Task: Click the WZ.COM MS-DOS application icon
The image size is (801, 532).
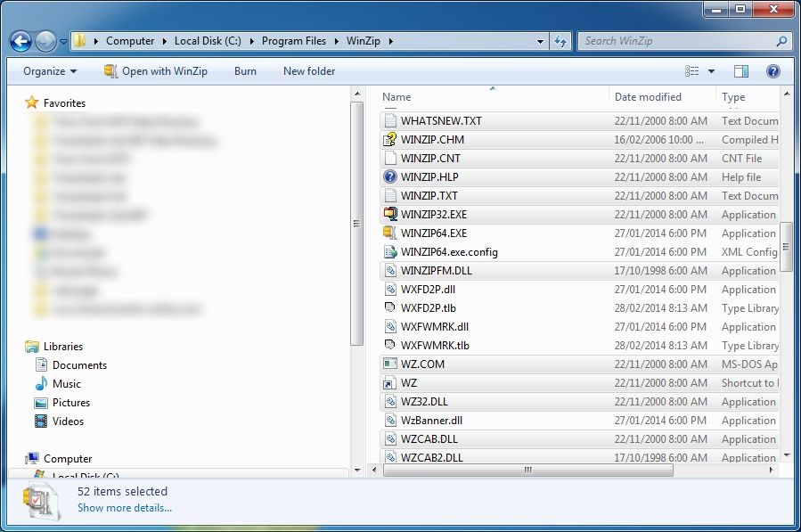Action: [x=388, y=364]
